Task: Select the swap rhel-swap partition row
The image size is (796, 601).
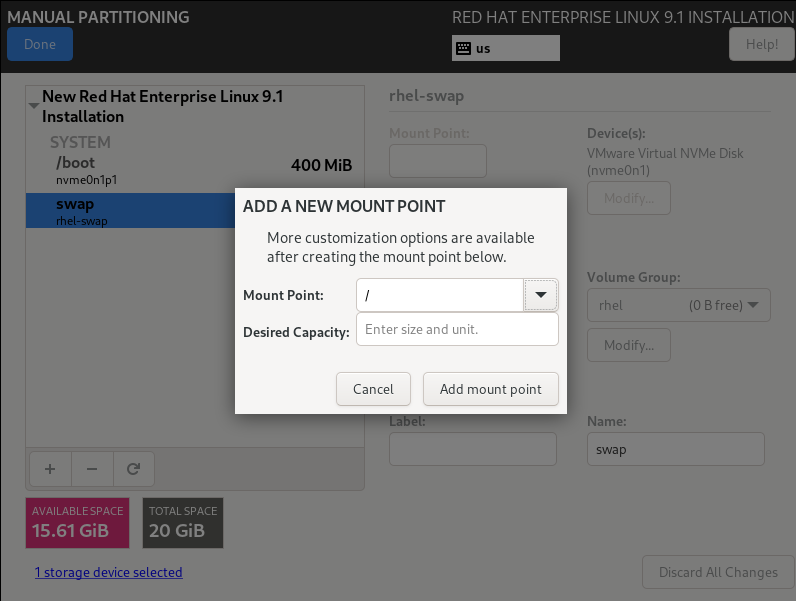Action: click(x=130, y=211)
